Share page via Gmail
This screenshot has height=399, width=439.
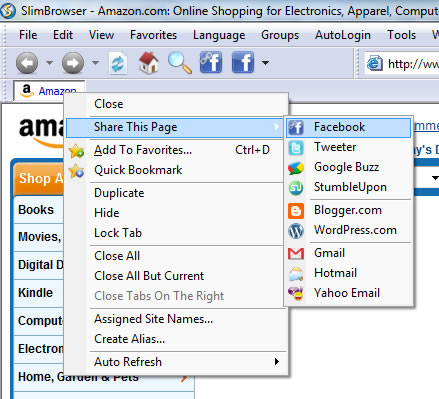pyautogui.click(x=348, y=253)
